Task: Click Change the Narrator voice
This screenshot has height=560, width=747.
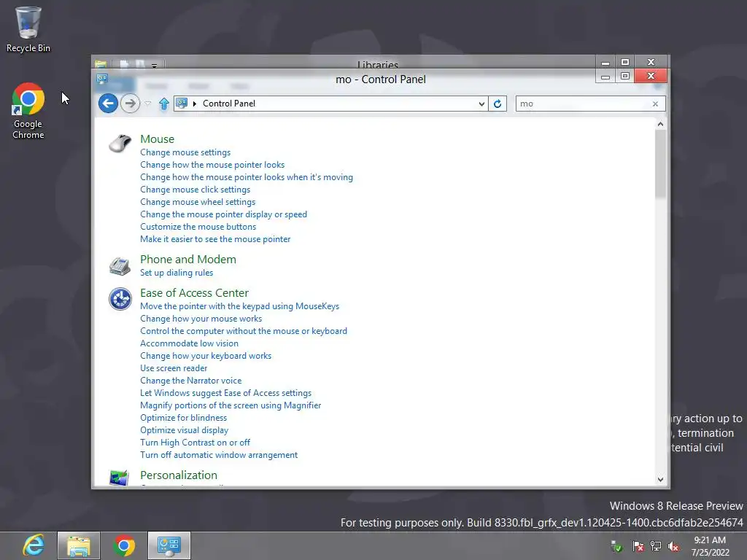Action: tap(190, 381)
